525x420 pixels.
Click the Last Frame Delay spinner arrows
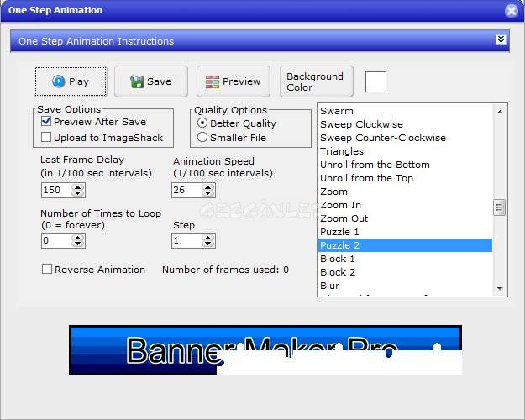click(78, 191)
